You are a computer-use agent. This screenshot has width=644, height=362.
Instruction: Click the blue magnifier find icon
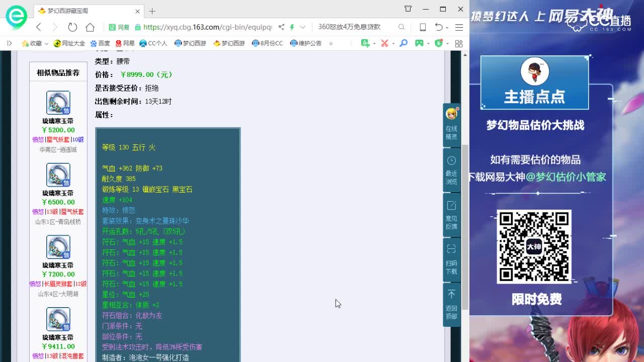(x=403, y=43)
